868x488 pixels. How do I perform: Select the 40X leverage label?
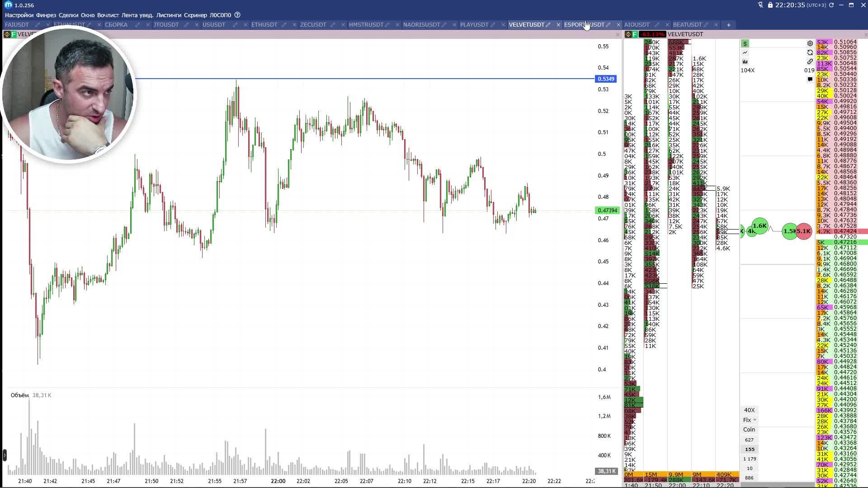[749, 410]
